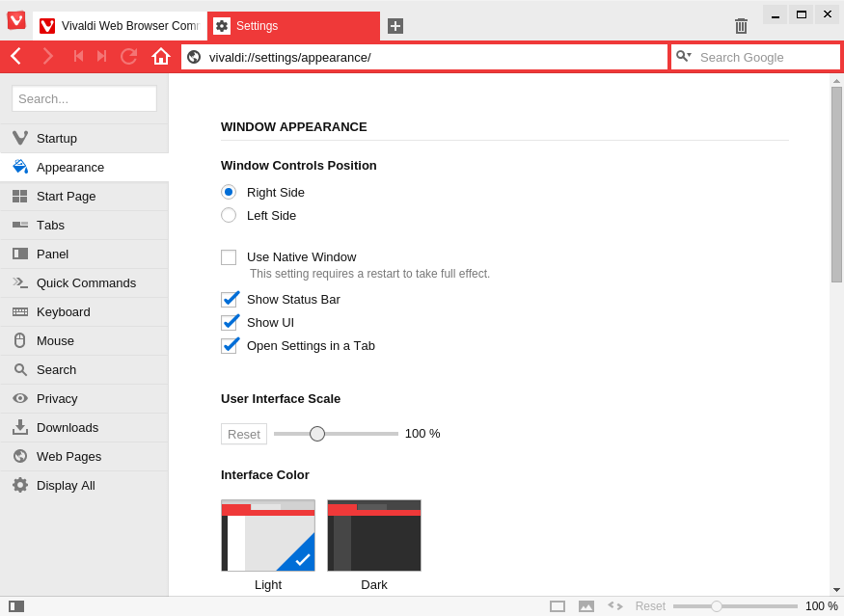Click the Panel icon in sidebar

pyautogui.click(x=20, y=254)
